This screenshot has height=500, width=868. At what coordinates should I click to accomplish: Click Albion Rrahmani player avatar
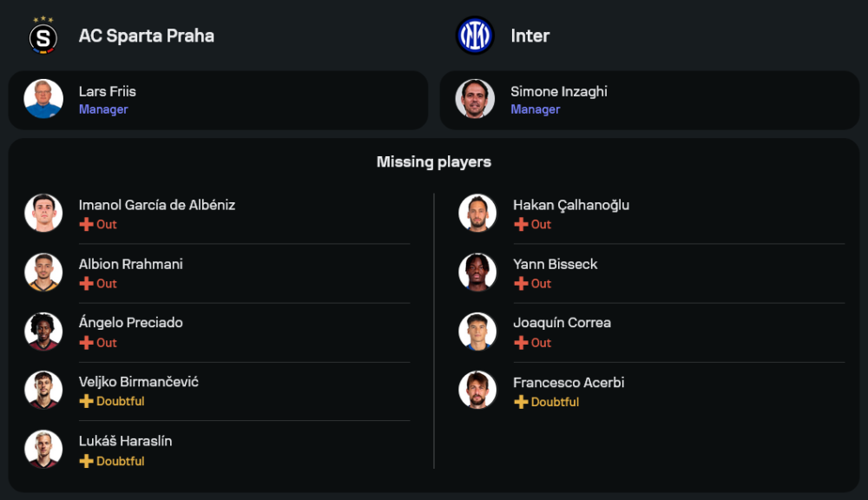pyautogui.click(x=43, y=272)
